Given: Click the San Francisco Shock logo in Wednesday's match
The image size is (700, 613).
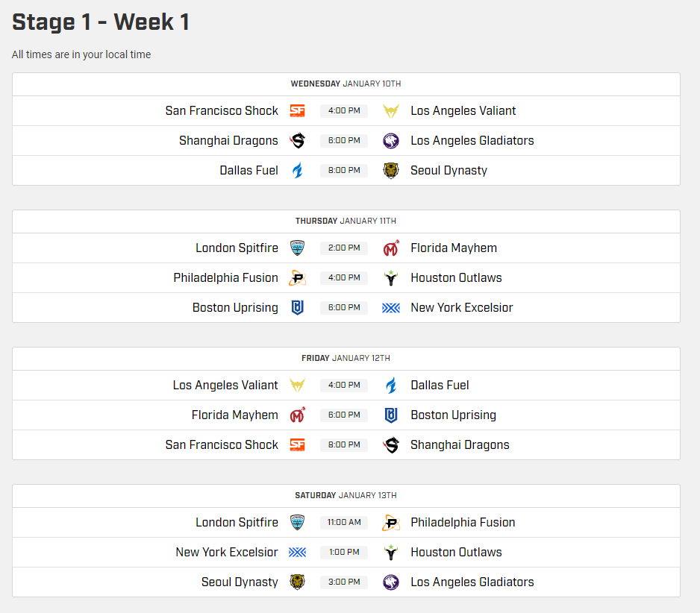Looking at the screenshot, I should coord(297,111).
